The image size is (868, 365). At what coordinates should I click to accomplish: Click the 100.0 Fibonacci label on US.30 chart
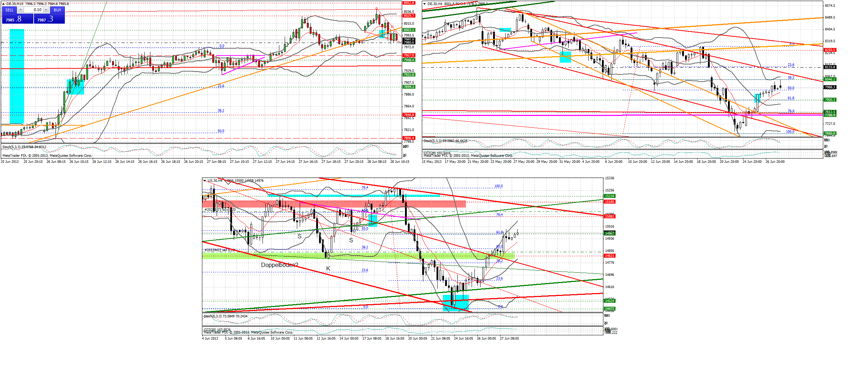[498, 186]
